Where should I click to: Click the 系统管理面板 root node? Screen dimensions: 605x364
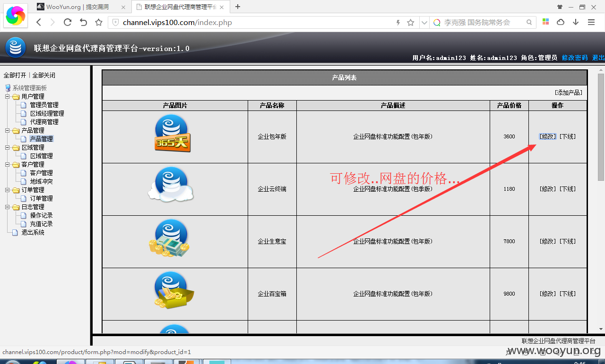30,88
